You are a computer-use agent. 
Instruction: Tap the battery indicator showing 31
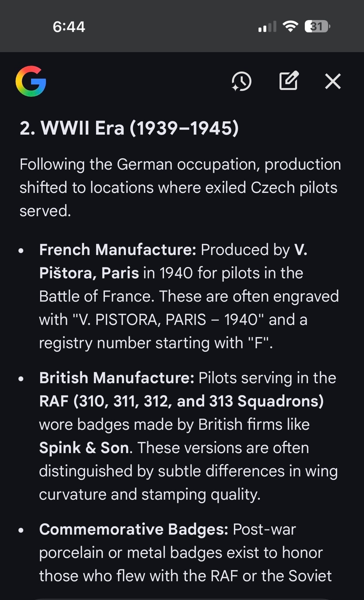point(317,27)
